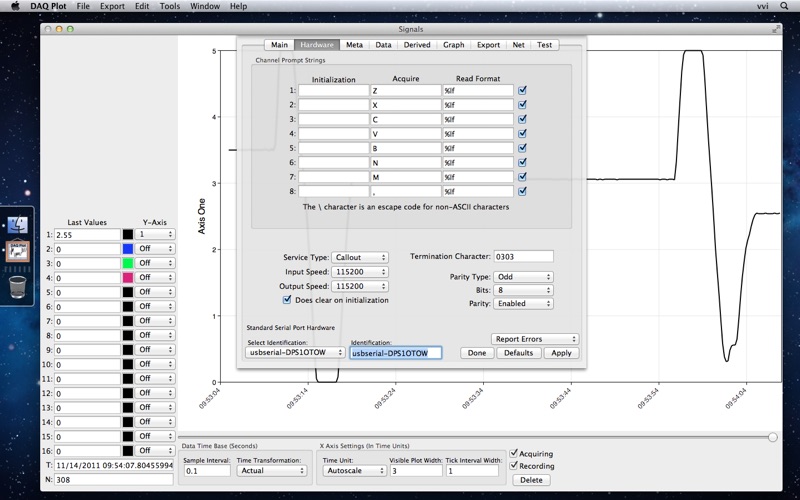
Task: Click the fullscreen arrows icon of Signals window
Action: (x=776, y=29)
